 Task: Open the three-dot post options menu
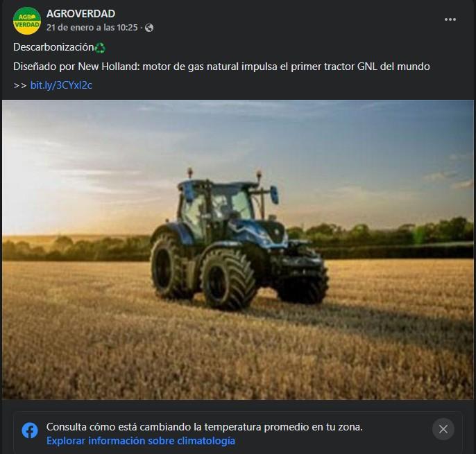coord(450,19)
